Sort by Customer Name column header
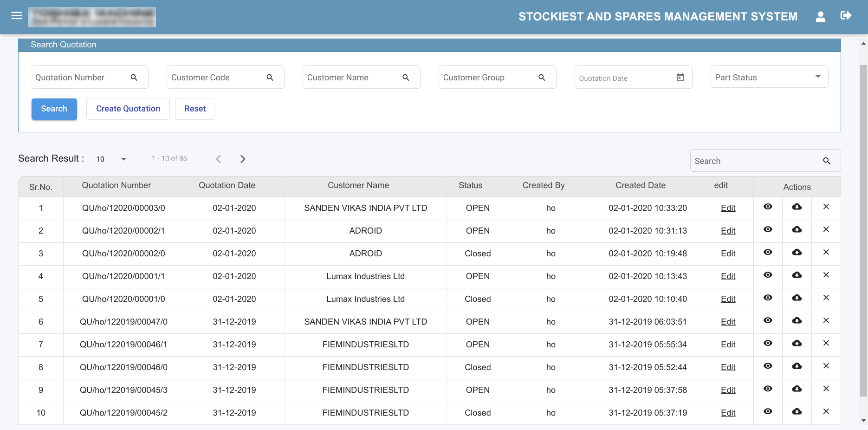 (x=358, y=185)
